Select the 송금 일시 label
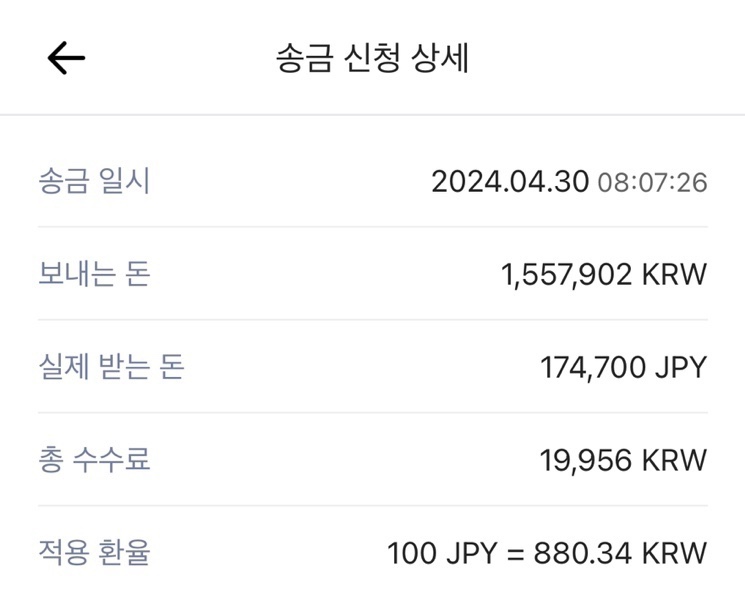 (x=94, y=181)
